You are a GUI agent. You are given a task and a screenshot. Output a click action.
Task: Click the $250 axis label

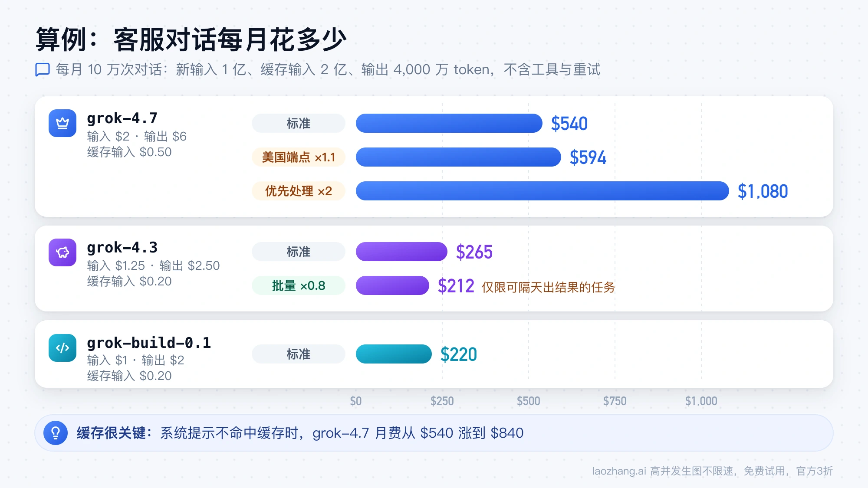pos(442,401)
